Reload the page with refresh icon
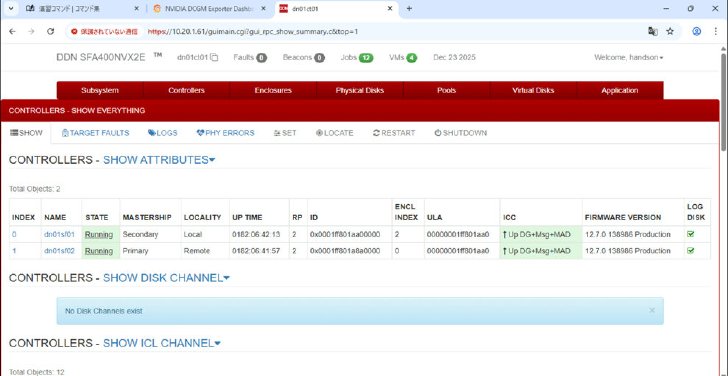Screen dimensions: 728x376 point(51,32)
